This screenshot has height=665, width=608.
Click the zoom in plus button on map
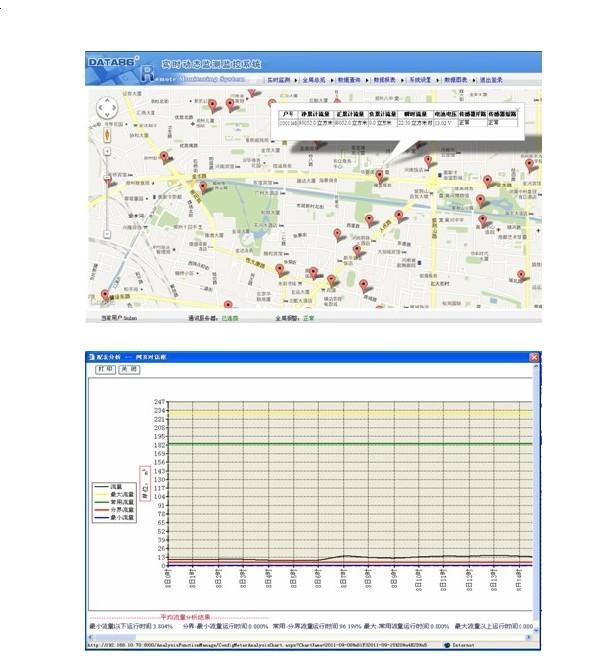tap(106, 150)
